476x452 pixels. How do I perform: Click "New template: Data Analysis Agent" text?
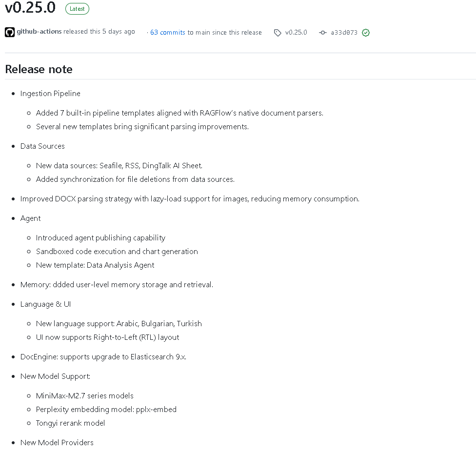click(x=95, y=265)
